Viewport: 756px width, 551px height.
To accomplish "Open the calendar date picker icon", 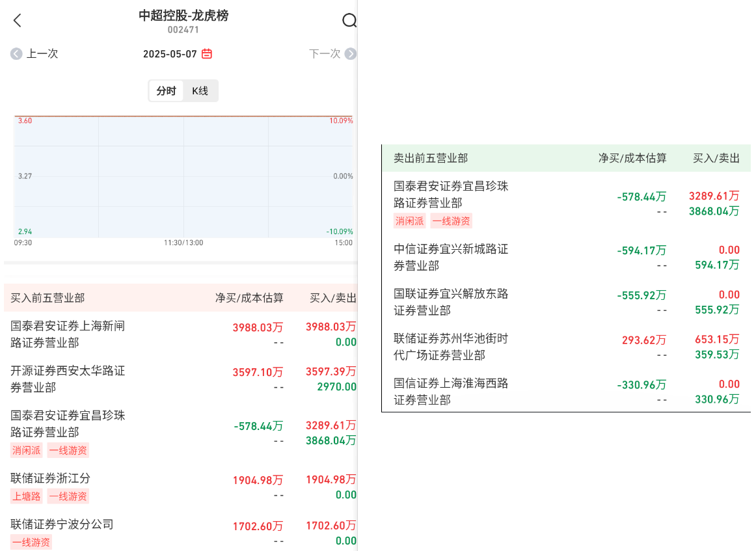I will (x=207, y=54).
